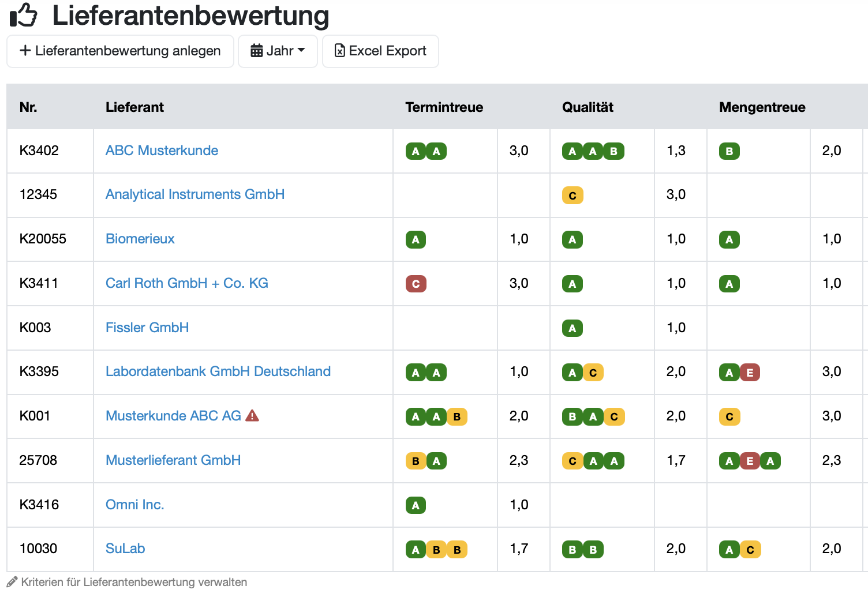The height and width of the screenshot is (601, 868).
Task: Open the Biomerieux supplier link
Action: pyautogui.click(x=140, y=239)
